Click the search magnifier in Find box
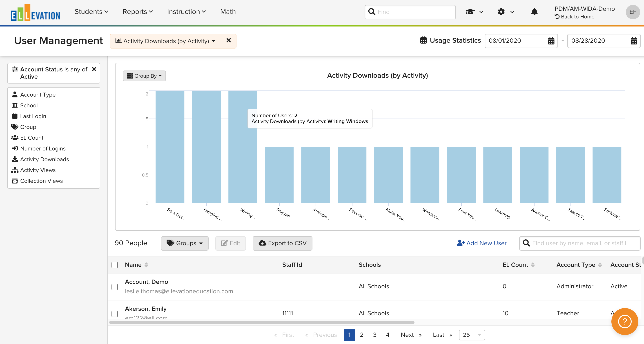The image size is (644, 344). (372, 12)
